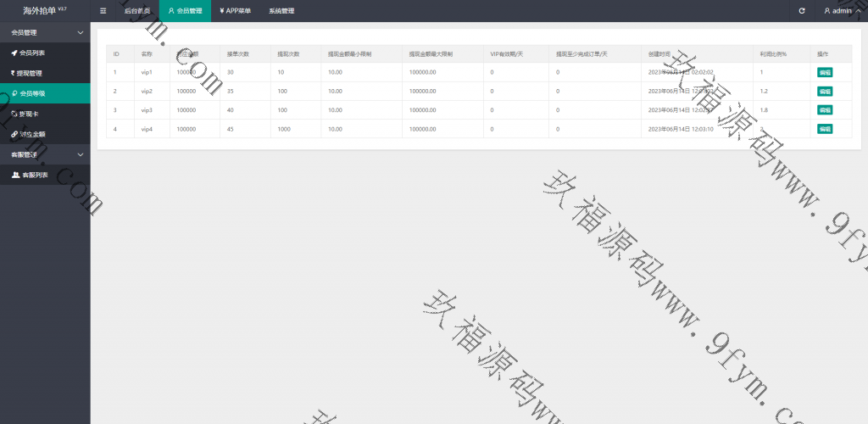Image resolution: width=868 pixels, height=424 pixels.
Task: Click the rocket icon beside 会员列表
Action: (14, 53)
